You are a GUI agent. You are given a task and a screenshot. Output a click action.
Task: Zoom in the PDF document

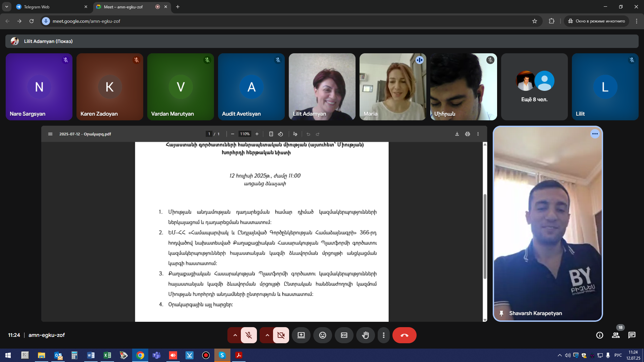point(257,134)
